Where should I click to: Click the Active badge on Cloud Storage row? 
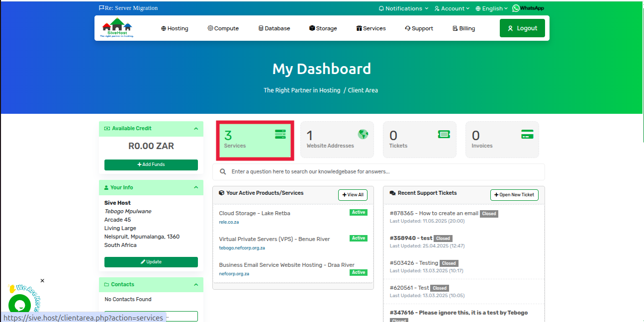click(359, 212)
